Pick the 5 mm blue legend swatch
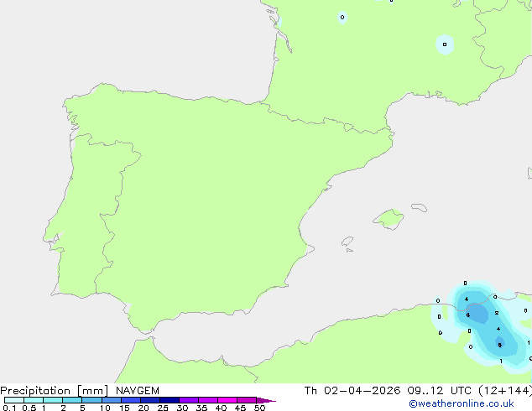This screenshot has width=532, height=411. [x=91, y=400]
